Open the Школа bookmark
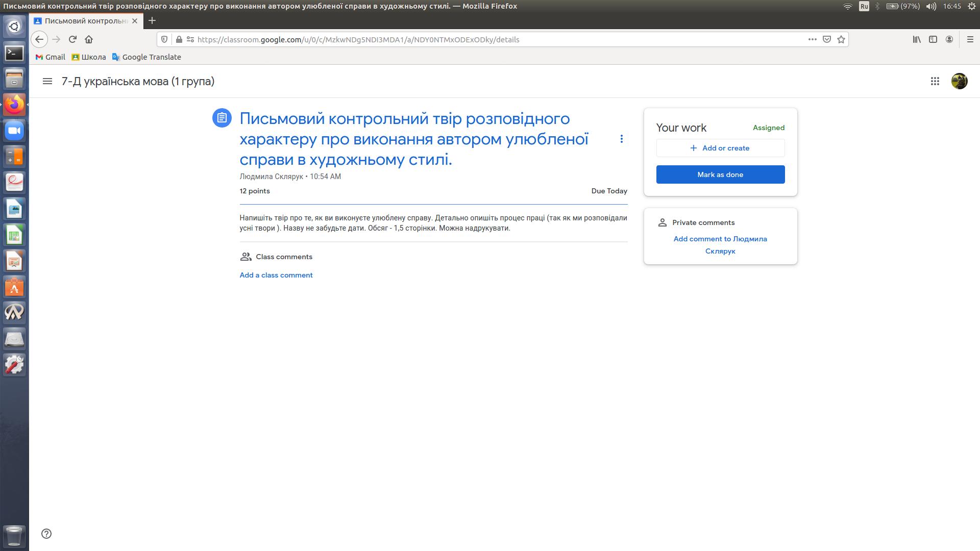 click(x=89, y=57)
